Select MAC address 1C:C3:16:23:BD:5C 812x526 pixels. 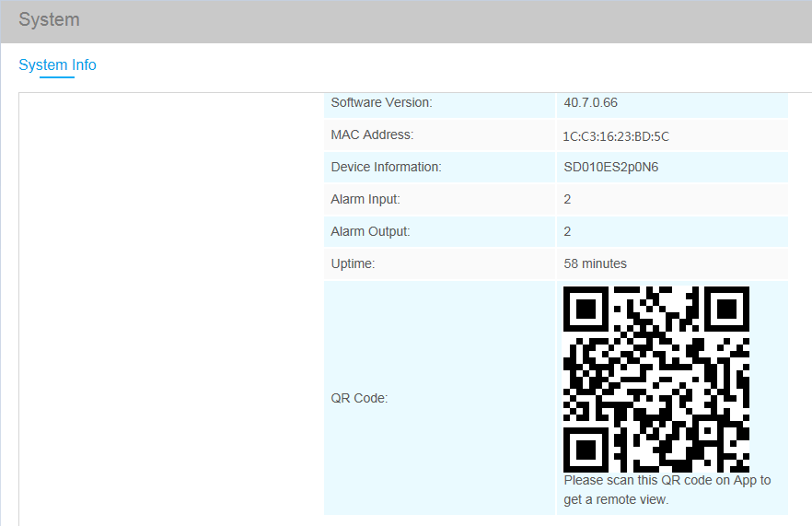click(616, 136)
